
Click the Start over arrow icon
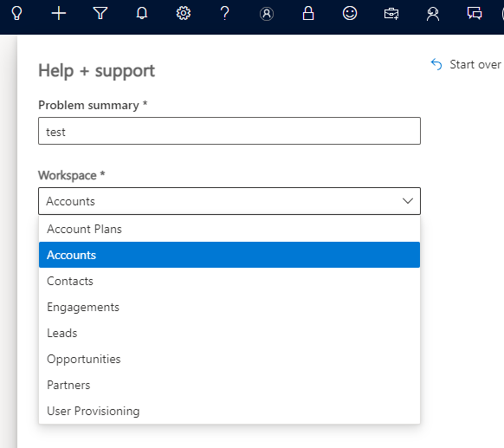(436, 64)
